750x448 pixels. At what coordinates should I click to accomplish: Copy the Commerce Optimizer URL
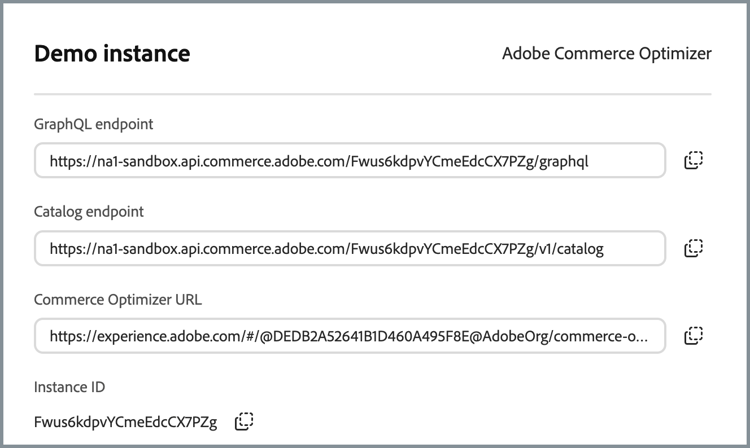[x=694, y=336]
